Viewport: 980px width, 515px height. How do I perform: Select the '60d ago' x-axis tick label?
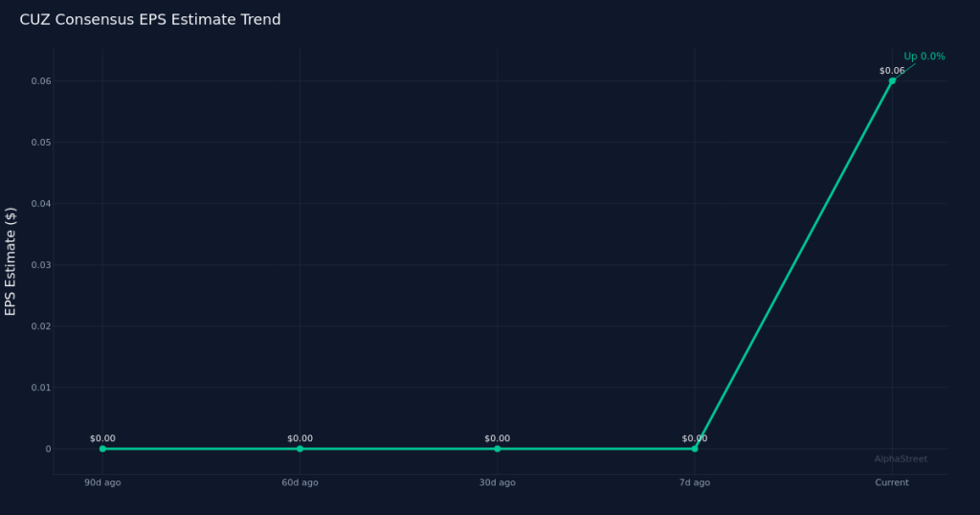point(300,482)
